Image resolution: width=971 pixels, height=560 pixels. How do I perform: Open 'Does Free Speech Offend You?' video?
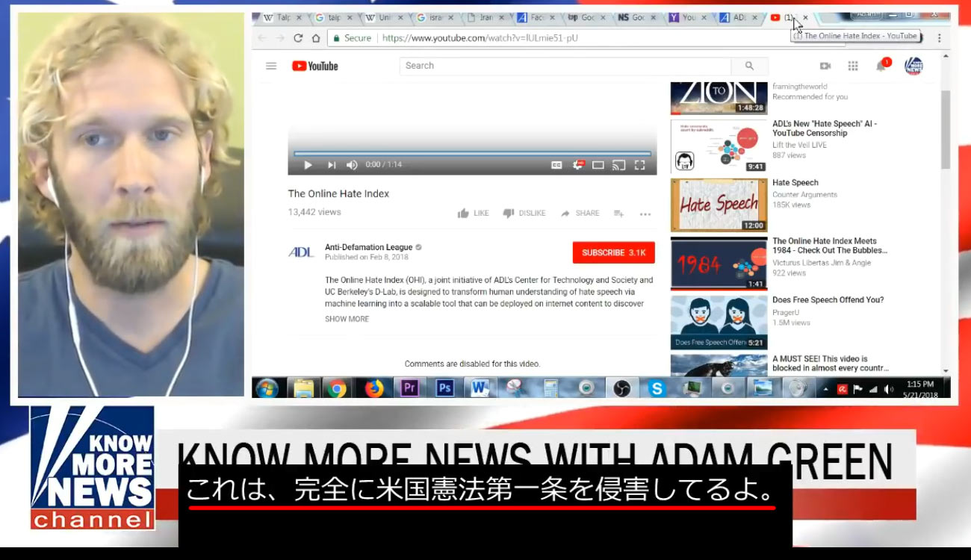pos(828,299)
